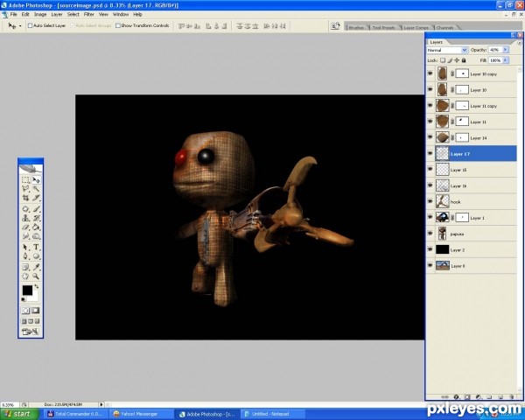
Task: Select the Lasso tool
Action: pyautogui.click(x=25, y=189)
